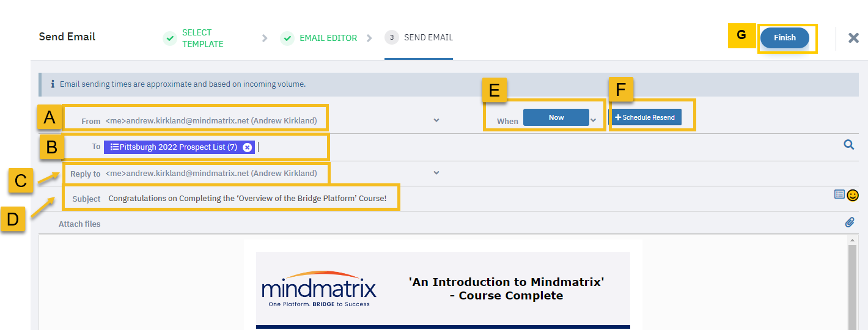Click the Subject text field
This screenshot has width=868, height=330.
[x=468, y=198]
